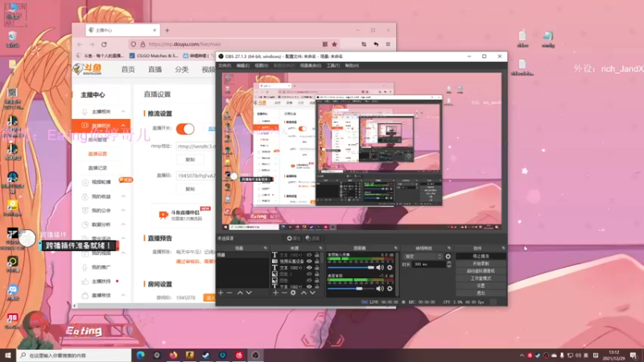
Task: Click 开始录制 to start recording
Action: [481, 264]
